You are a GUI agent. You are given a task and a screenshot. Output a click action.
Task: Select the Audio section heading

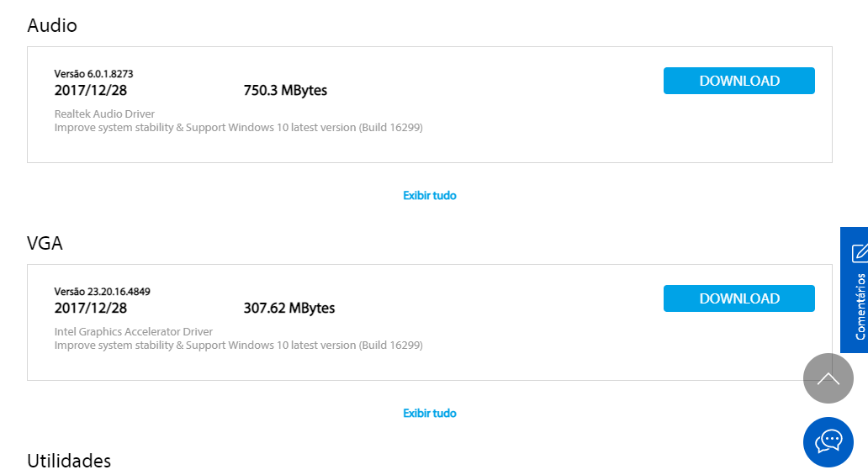point(52,25)
